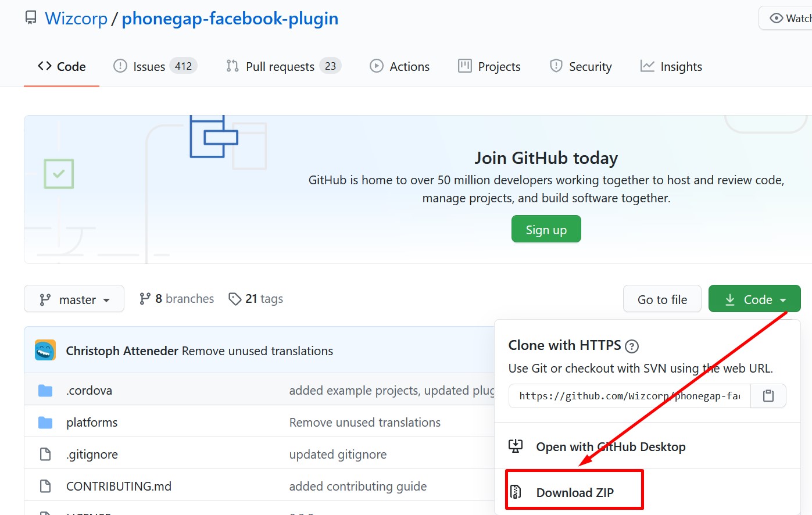Click the code brackets icon on Code tab
812x515 pixels.
[45, 66]
